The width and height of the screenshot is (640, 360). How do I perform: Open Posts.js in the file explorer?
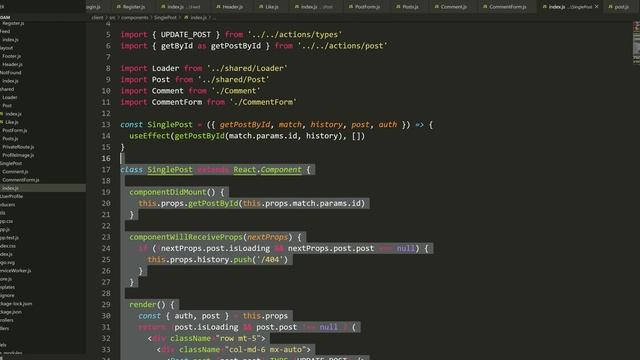point(10,138)
